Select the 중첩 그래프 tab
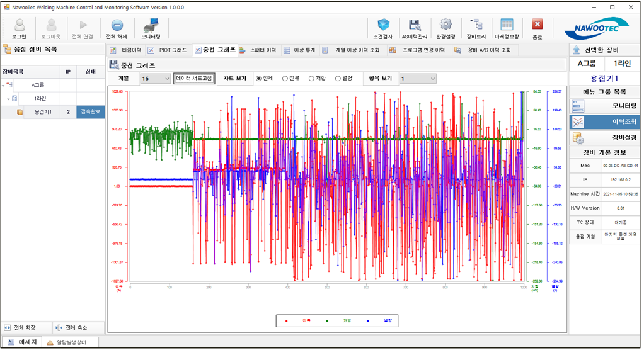The height and width of the screenshot is (350, 644). tap(216, 50)
